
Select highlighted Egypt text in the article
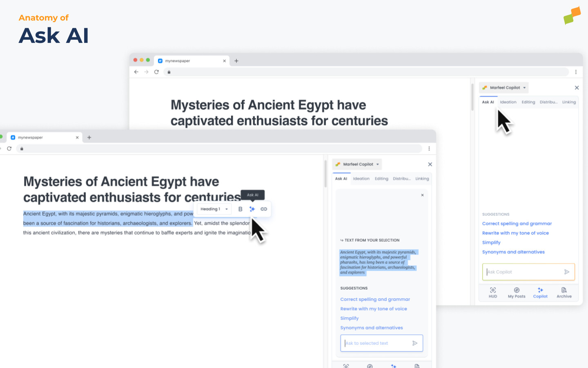[x=108, y=218]
